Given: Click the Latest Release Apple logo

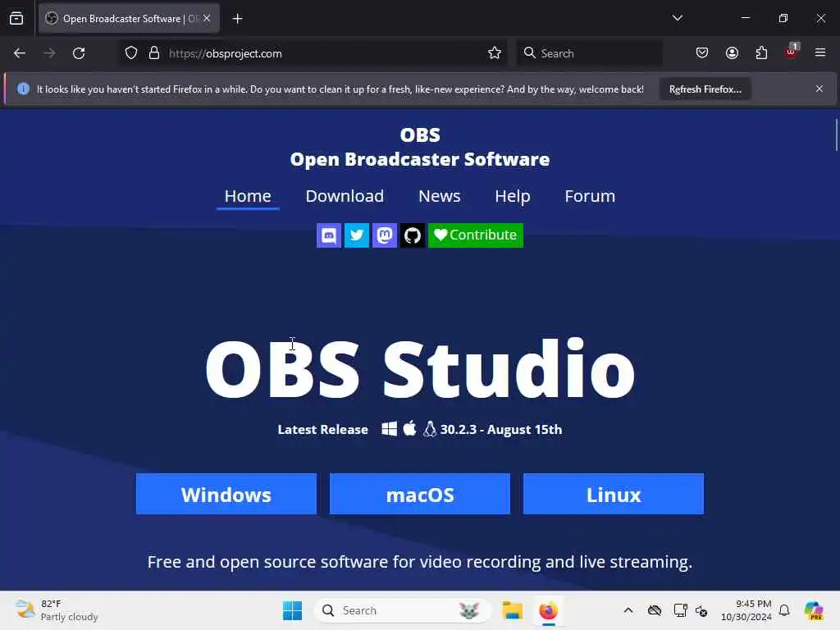Looking at the screenshot, I should 410,428.
